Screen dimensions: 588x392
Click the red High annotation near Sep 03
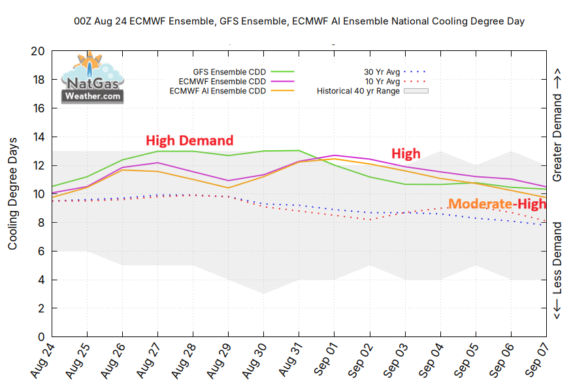tap(406, 154)
